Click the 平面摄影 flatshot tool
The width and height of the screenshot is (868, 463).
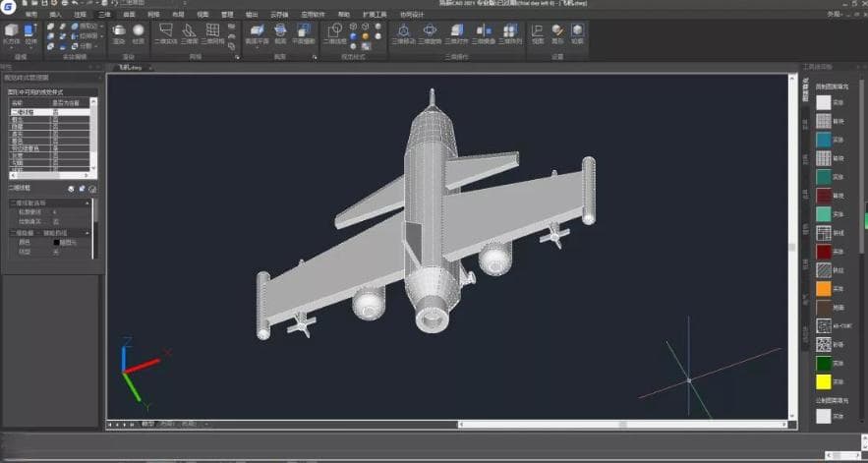[304, 33]
